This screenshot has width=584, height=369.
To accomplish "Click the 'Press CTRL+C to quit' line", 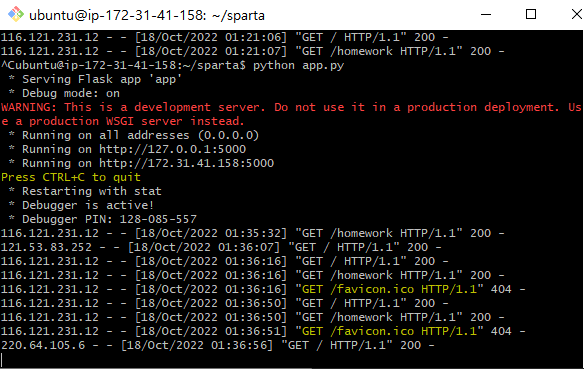I will (x=71, y=177).
